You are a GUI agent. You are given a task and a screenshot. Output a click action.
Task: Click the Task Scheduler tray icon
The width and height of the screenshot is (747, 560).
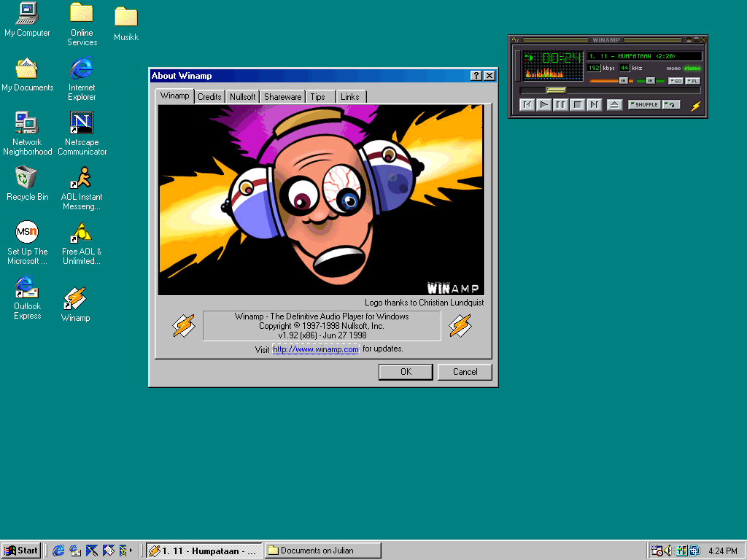657,551
